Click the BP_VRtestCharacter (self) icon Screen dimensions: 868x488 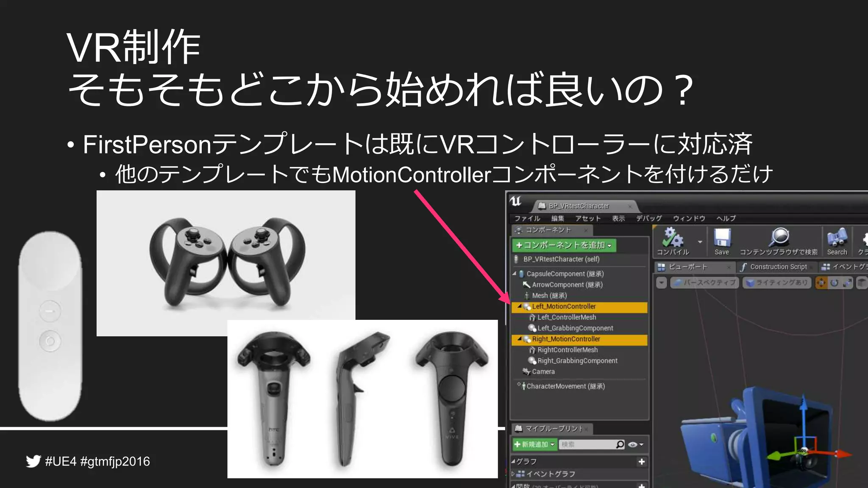click(x=516, y=259)
